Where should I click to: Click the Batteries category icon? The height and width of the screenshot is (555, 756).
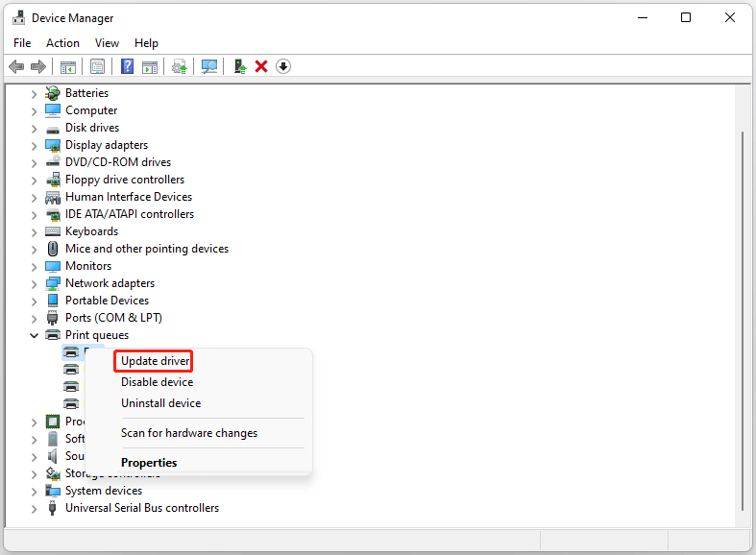pos(53,93)
